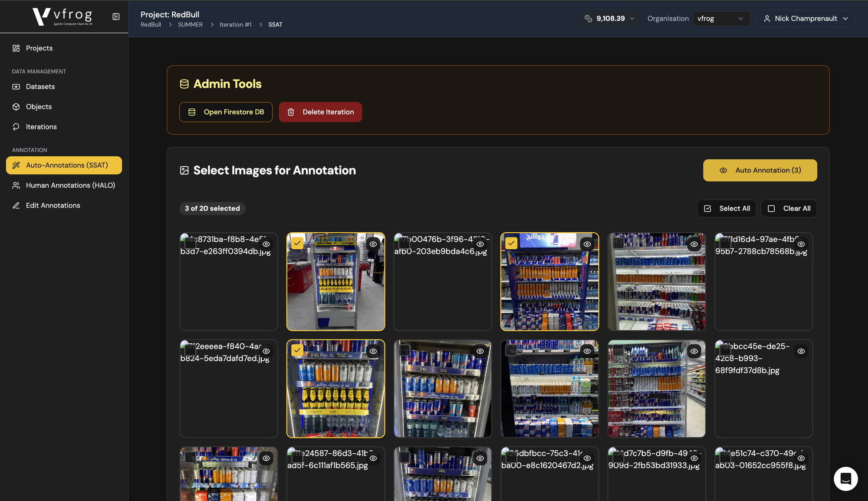Open Datasets in the sidebar
This screenshot has height=501, width=868.
(40, 87)
